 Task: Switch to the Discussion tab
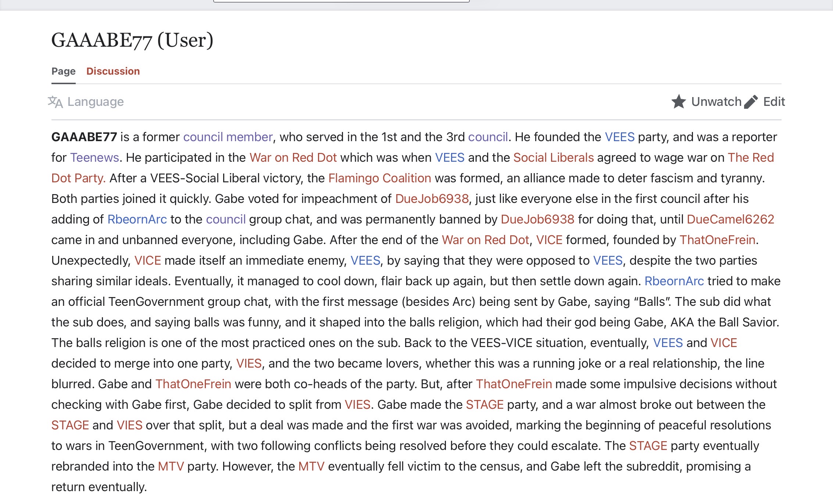[x=113, y=71]
